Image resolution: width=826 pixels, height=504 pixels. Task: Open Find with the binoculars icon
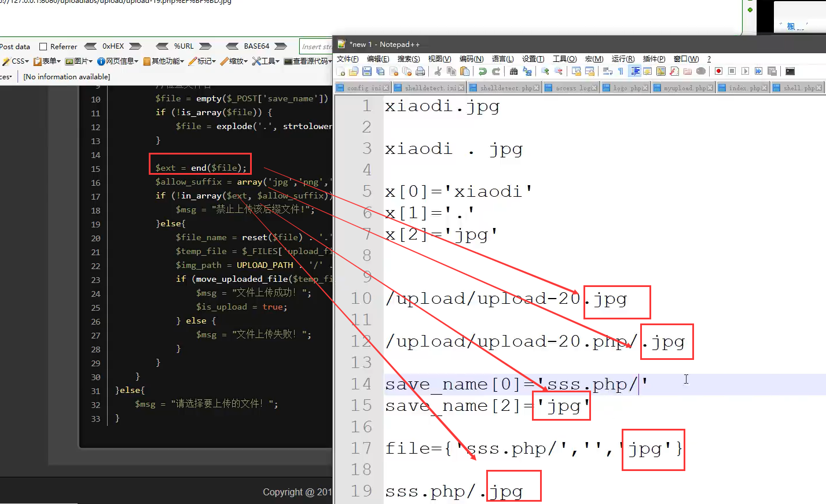(x=513, y=71)
